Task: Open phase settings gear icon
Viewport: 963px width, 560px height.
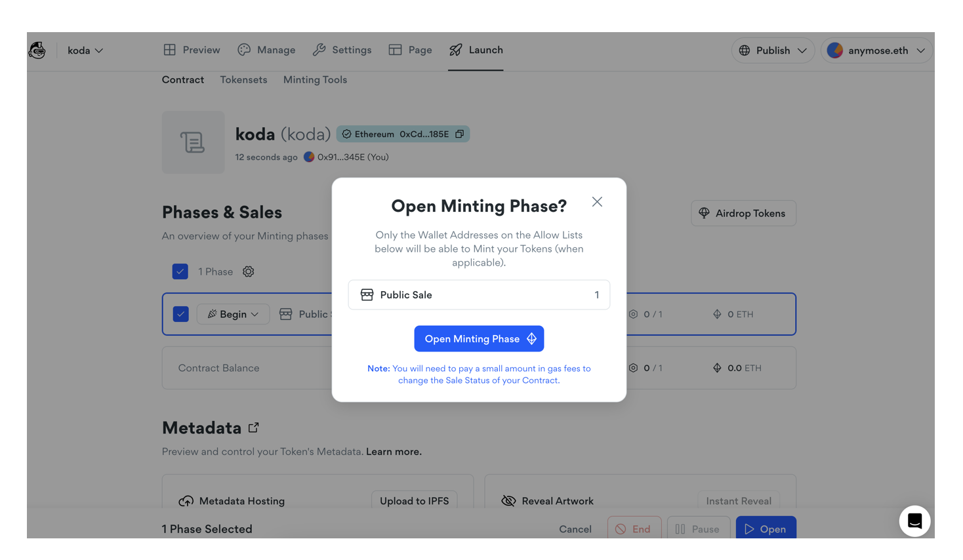Action: (248, 271)
